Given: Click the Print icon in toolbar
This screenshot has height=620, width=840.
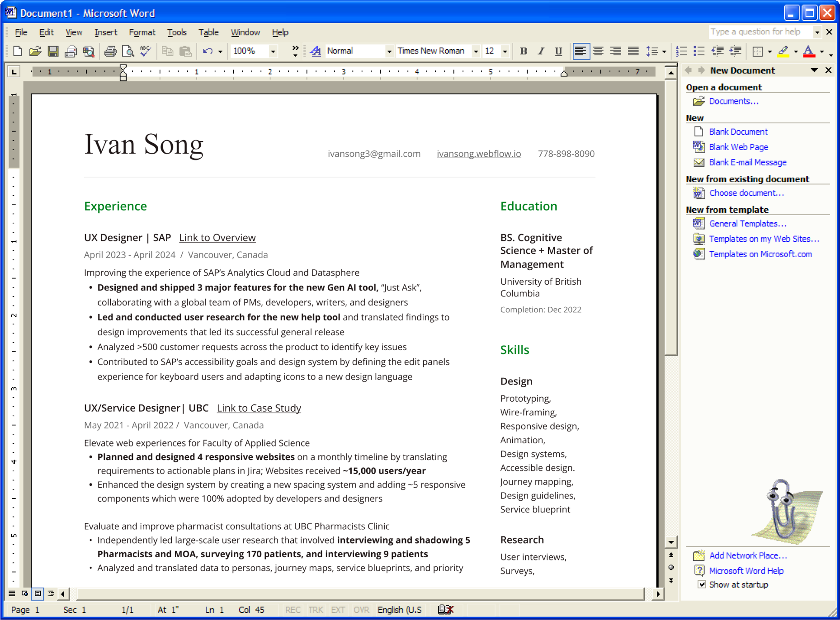Looking at the screenshot, I should click(x=110, y=51).
